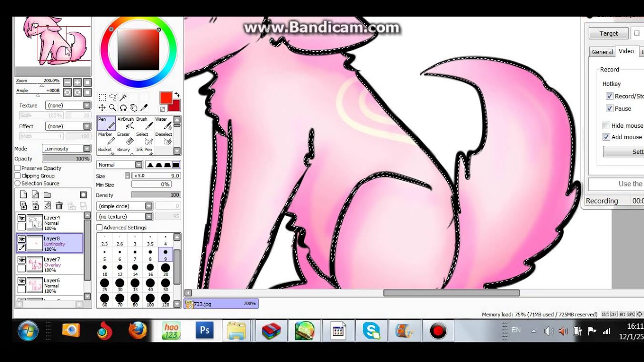Image resolution: width=644 pixels, height=362 pixels.
Task: Click the layer Opacity slider
Action: click(66, 159)
